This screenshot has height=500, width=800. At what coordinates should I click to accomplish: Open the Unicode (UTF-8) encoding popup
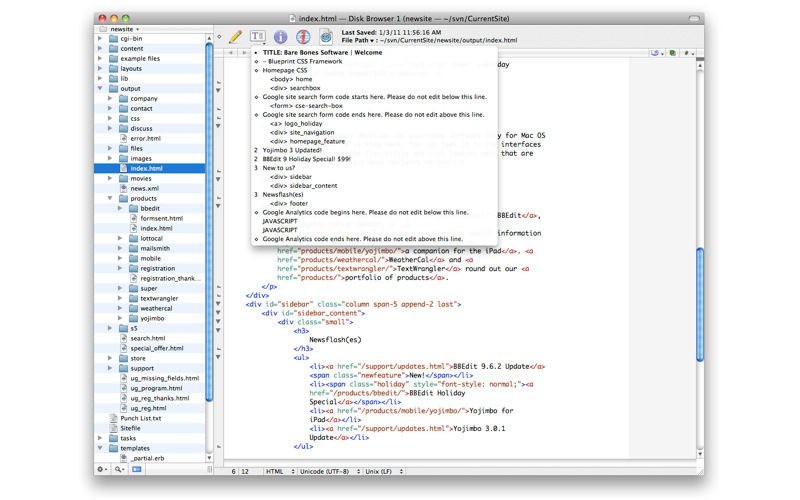coord(330,471)
